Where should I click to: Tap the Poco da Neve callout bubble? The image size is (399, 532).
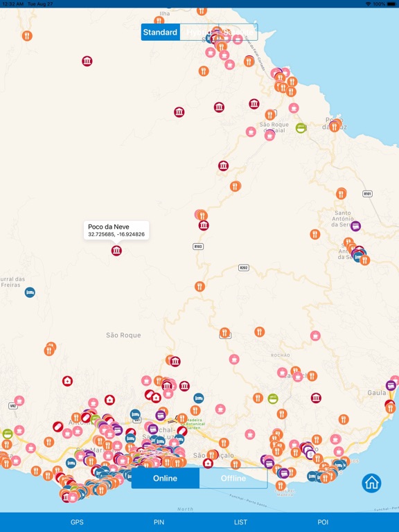click(x=116, y=230)
